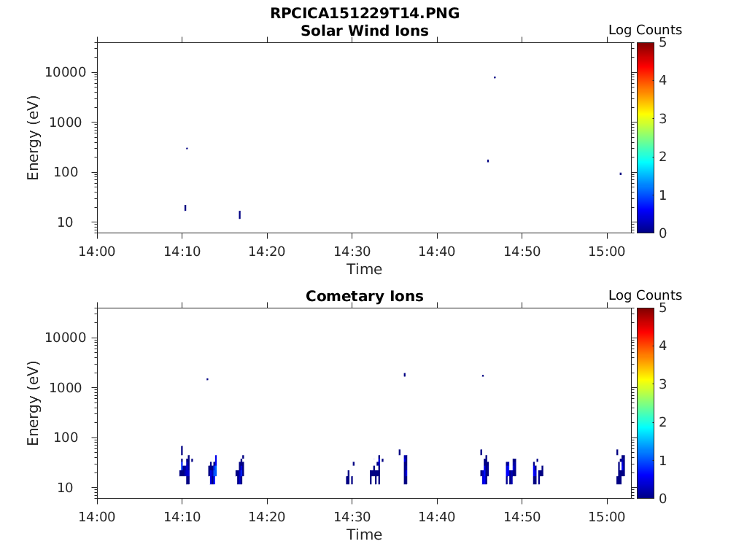Click the 4 label on Solar Wind colorbar

[662, 80]
